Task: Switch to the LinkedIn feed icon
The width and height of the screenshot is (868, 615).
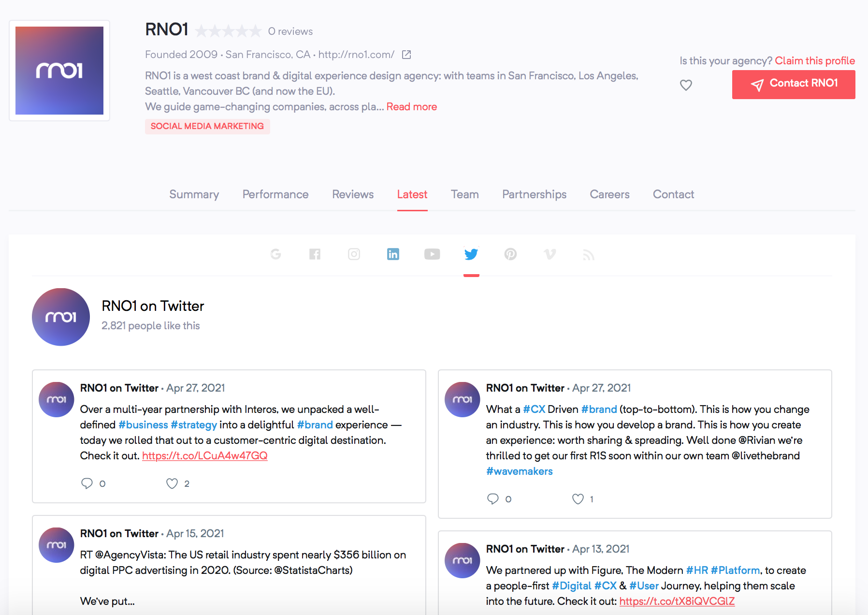Action: 393,254
